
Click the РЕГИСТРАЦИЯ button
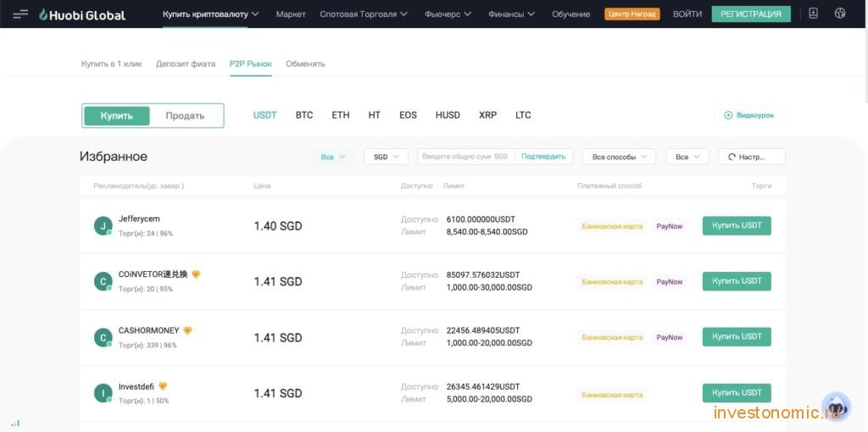751,14
